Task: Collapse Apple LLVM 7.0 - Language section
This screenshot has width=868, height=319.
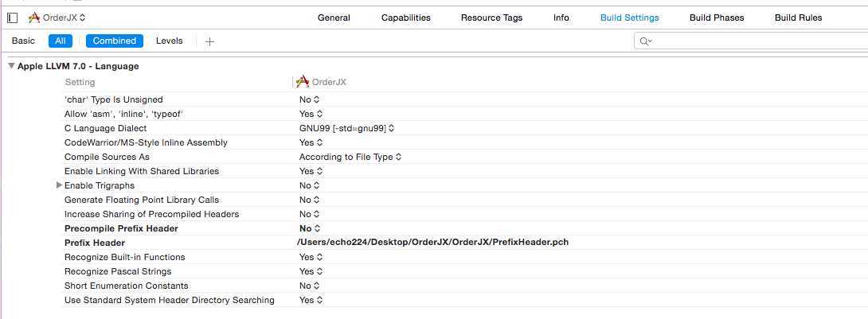Action: 11,66
